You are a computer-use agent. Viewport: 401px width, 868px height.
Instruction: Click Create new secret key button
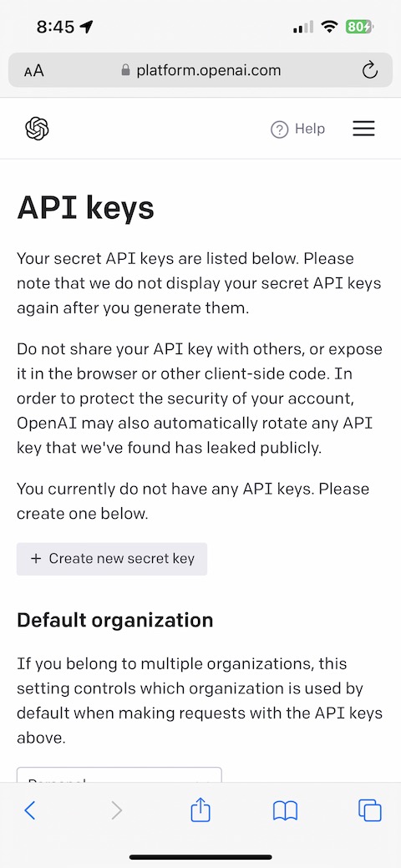click(112, 559)
